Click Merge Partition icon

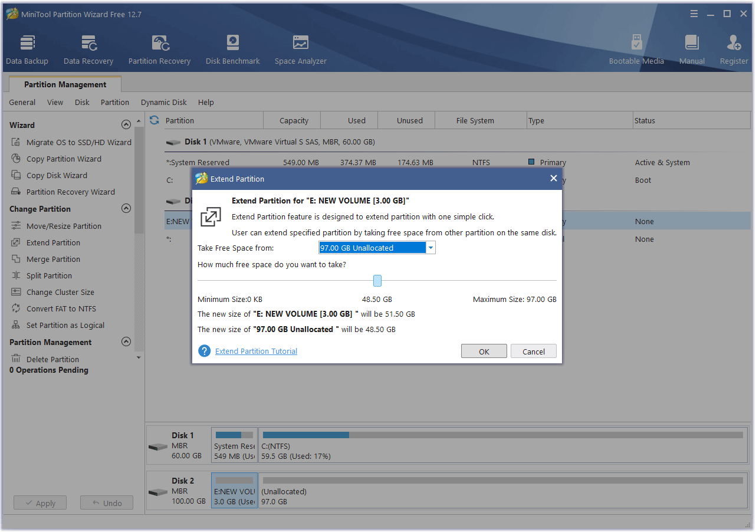pos(16,259)
